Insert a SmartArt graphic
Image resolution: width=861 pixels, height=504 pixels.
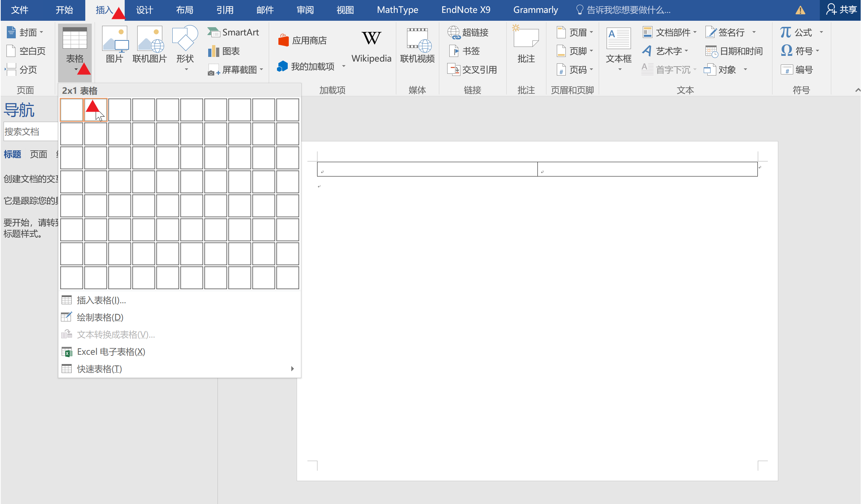point(233,32)
